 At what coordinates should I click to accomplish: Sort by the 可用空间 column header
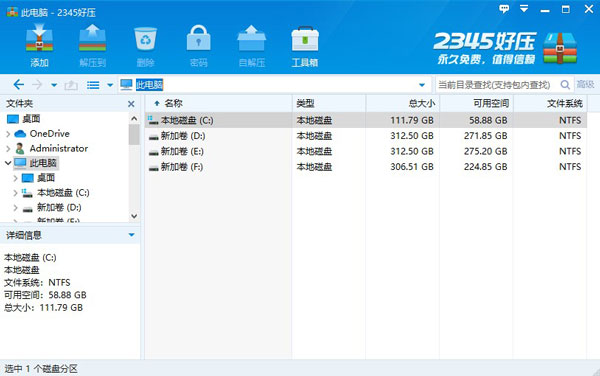pyautogui.click(x=476, y=103)
